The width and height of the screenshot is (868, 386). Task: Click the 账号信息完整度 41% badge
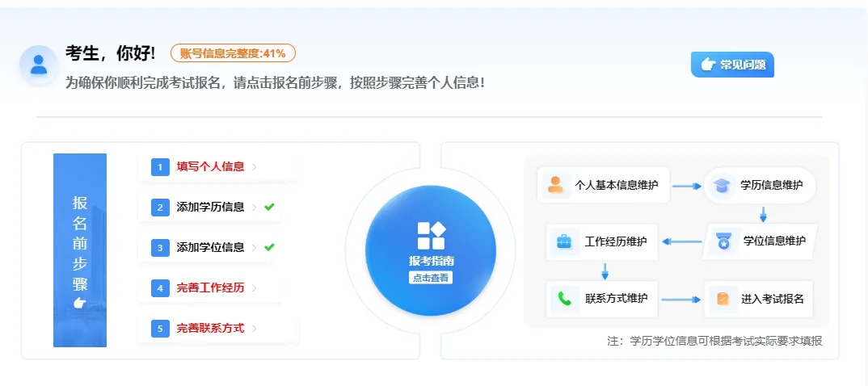233,53
